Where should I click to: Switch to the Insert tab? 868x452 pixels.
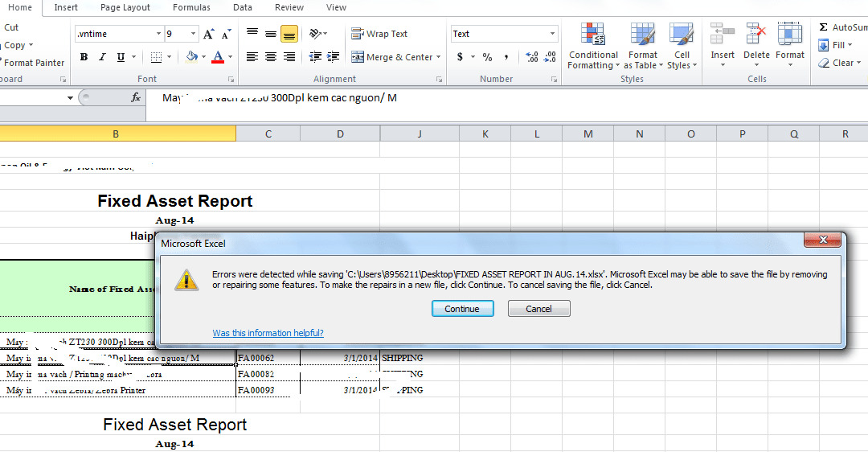66,7
